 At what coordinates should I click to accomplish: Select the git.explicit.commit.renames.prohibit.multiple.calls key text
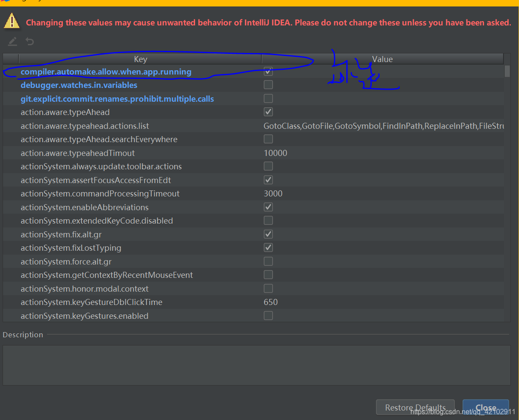point(117,99)
